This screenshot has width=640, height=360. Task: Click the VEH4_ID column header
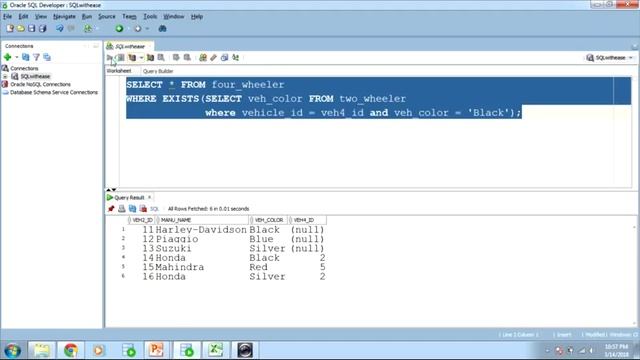(307, 220)
